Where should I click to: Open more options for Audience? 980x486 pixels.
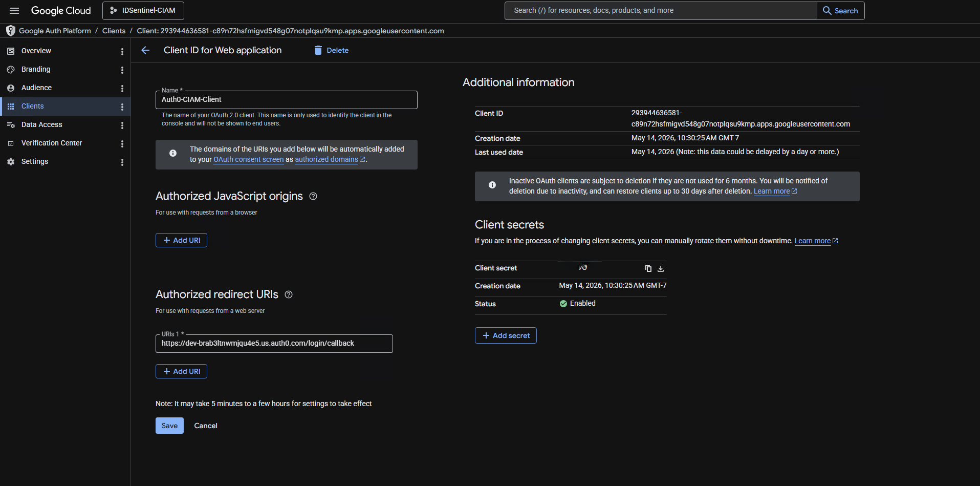(x=122, y=89)
